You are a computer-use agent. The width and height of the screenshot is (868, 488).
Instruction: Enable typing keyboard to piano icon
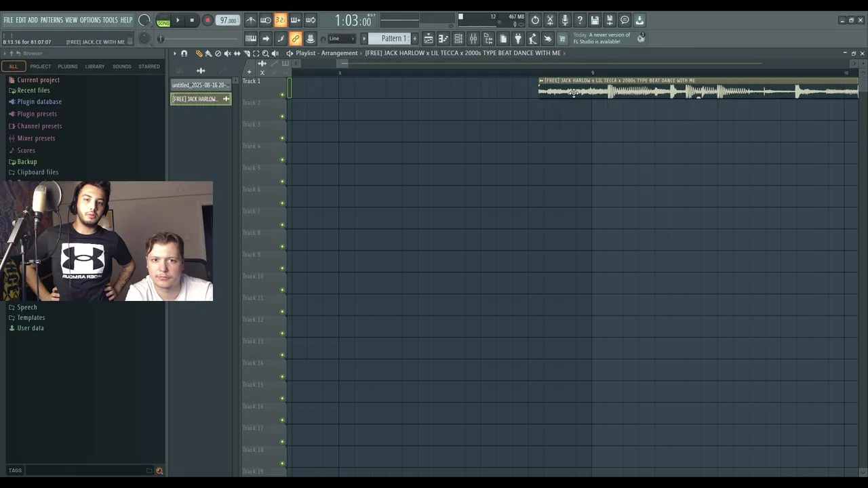251,39
